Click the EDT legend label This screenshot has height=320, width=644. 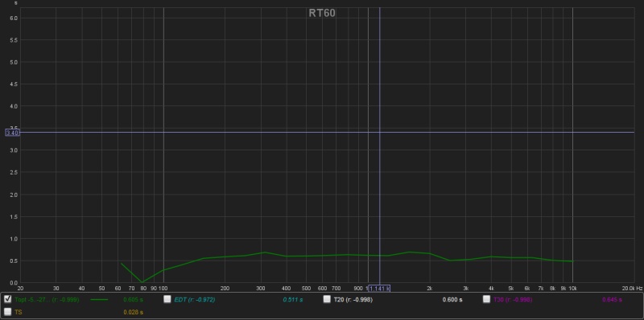pos(195,299)
